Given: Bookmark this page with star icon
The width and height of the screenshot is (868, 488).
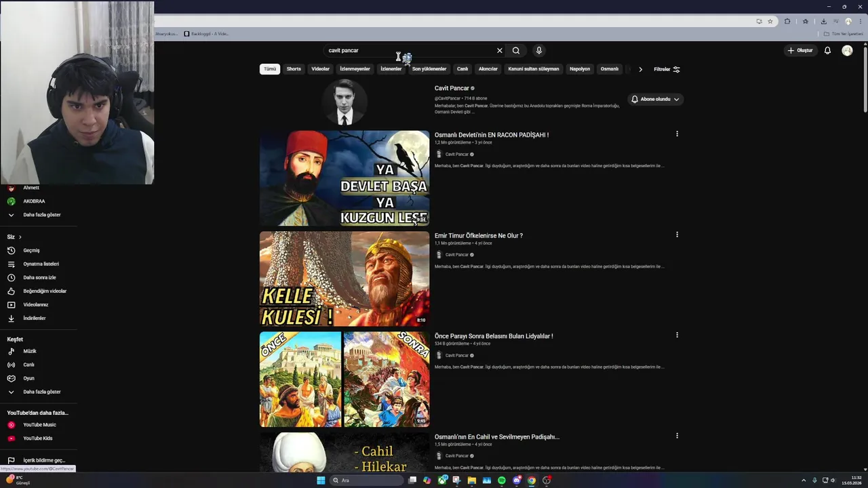Looking at the screenshot, I should (x=770, y=21).
